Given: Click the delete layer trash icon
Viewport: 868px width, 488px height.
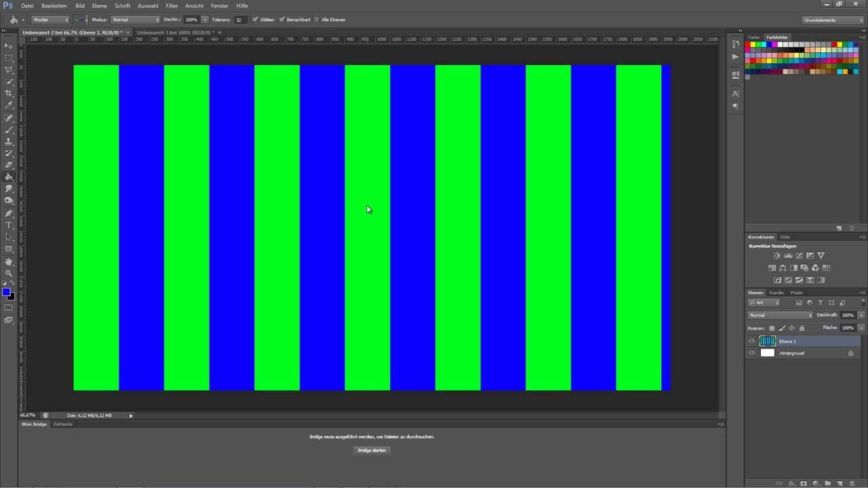Looking at the screenshot, I should click(x=852, y=483).
